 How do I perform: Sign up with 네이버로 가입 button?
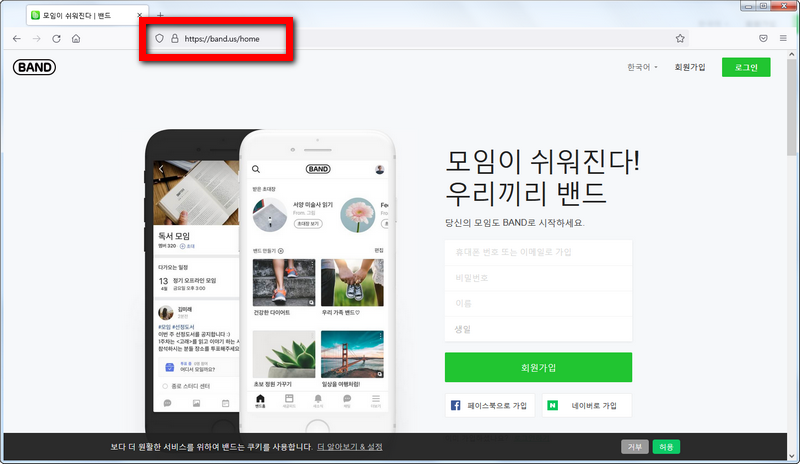587,406
